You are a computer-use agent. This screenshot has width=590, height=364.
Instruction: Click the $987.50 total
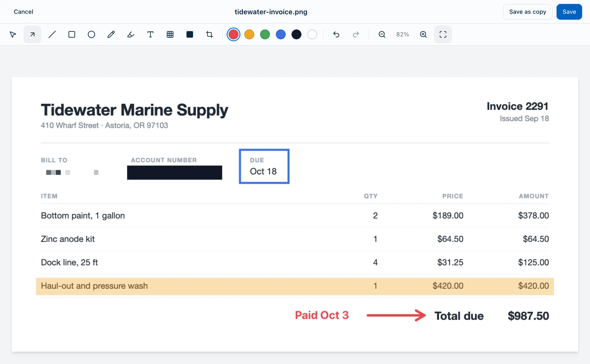pyautogui.click(x=528, y=316)
